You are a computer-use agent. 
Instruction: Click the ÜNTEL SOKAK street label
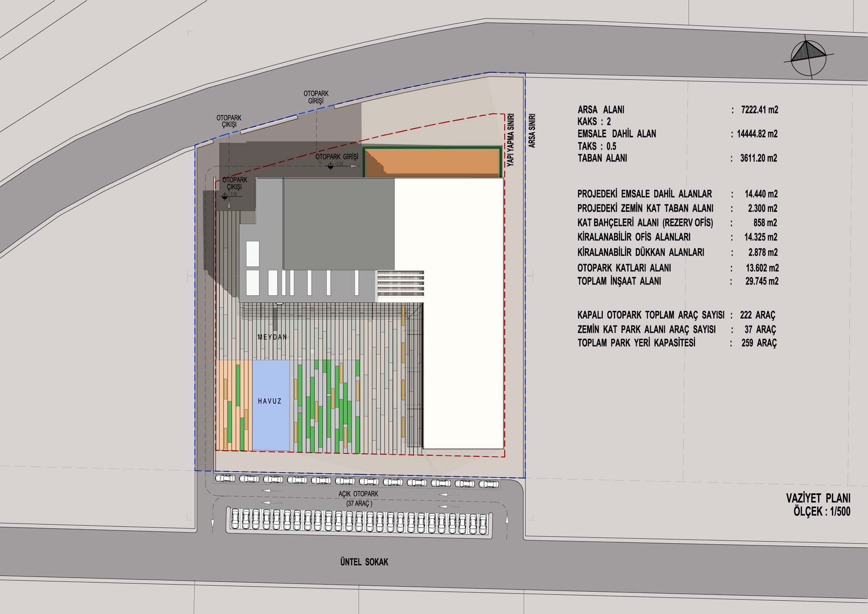coord(364,562)
